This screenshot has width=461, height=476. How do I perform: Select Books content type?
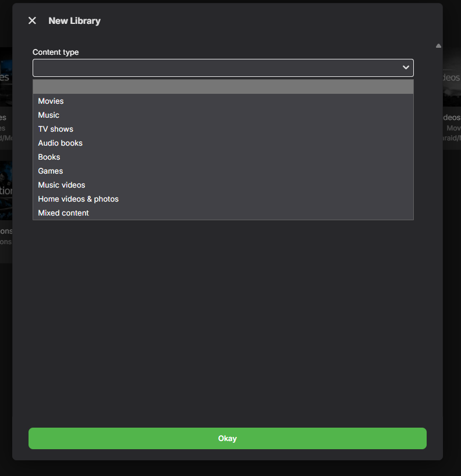pos(223,157)
